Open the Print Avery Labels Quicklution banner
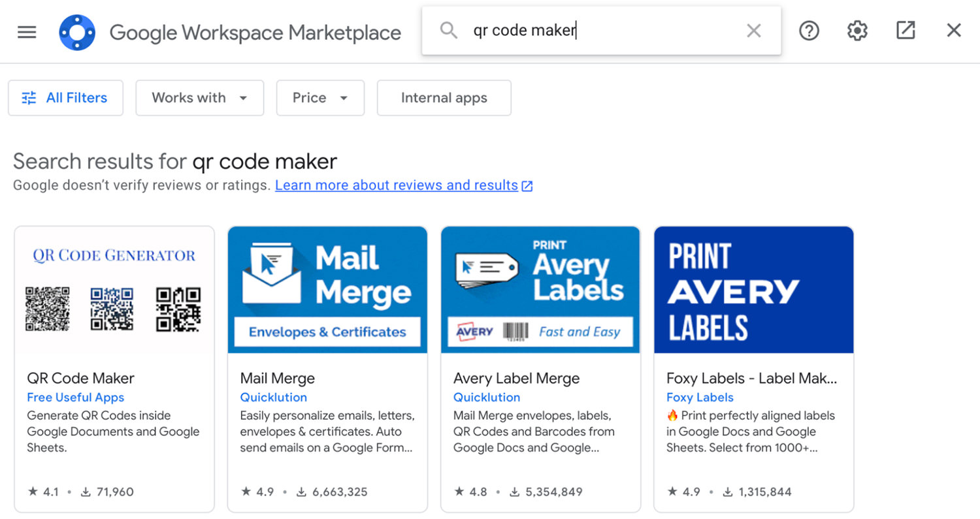Screen dimensions: 980x519 coord(540,290)
